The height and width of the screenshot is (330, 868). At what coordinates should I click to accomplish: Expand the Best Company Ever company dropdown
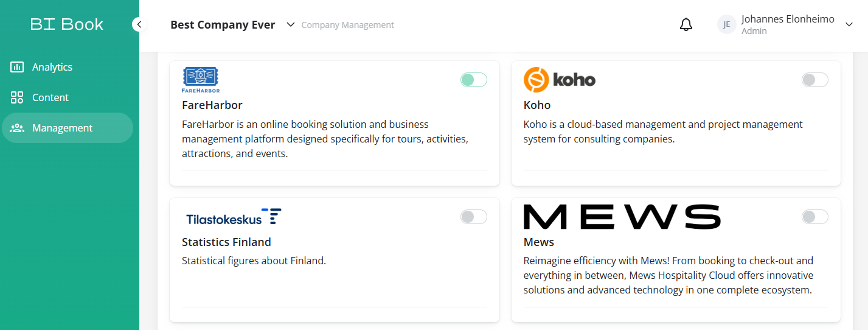click(291, 24)
